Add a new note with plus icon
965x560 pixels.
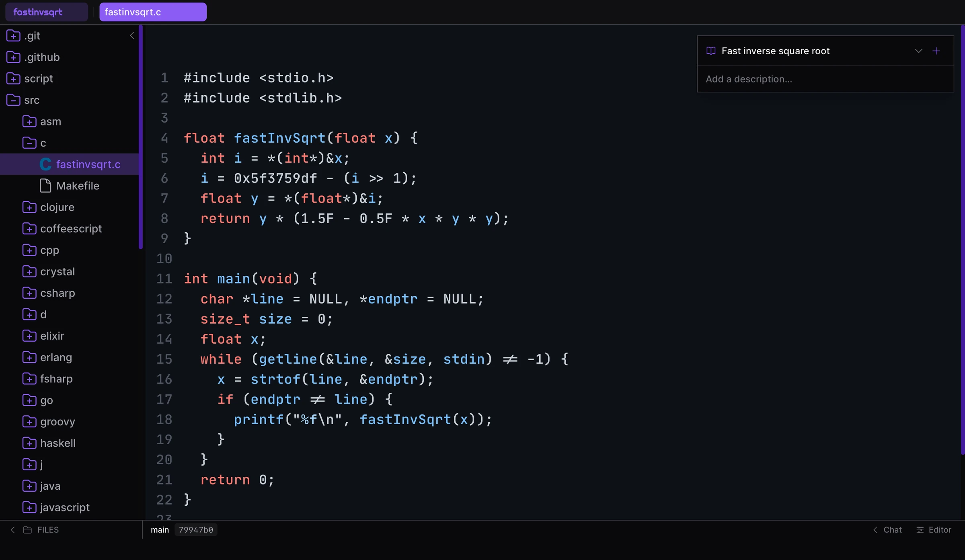coord(936,51)
